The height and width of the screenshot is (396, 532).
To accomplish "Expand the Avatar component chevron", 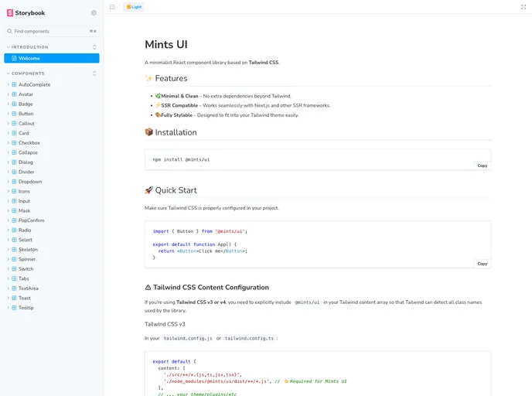I will tap(9, 94).
